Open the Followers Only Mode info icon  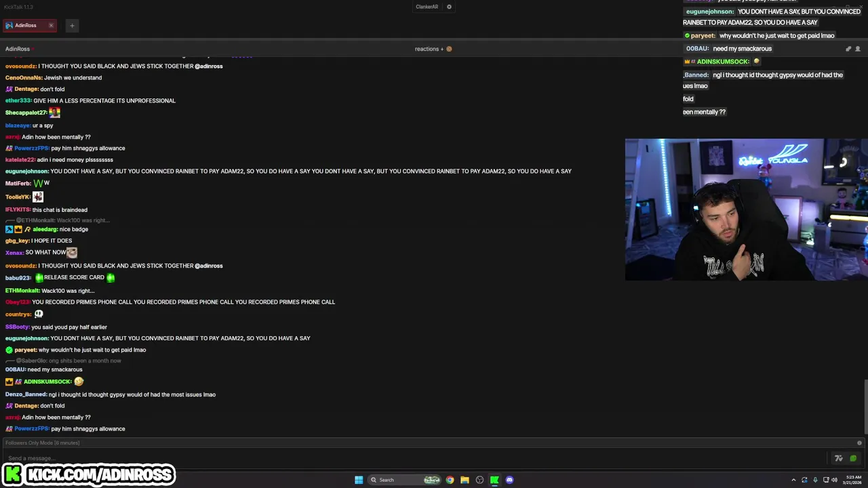tap(859, 443)
